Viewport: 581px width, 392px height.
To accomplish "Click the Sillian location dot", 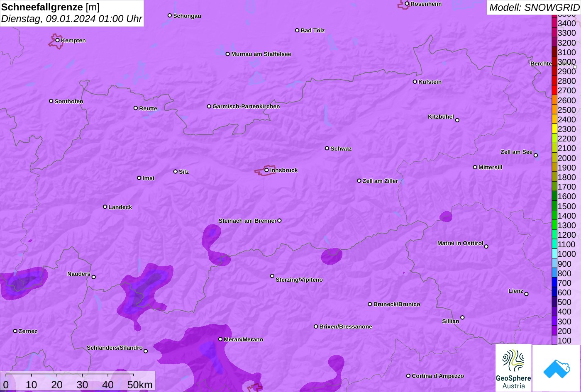I will click(462, 318).
